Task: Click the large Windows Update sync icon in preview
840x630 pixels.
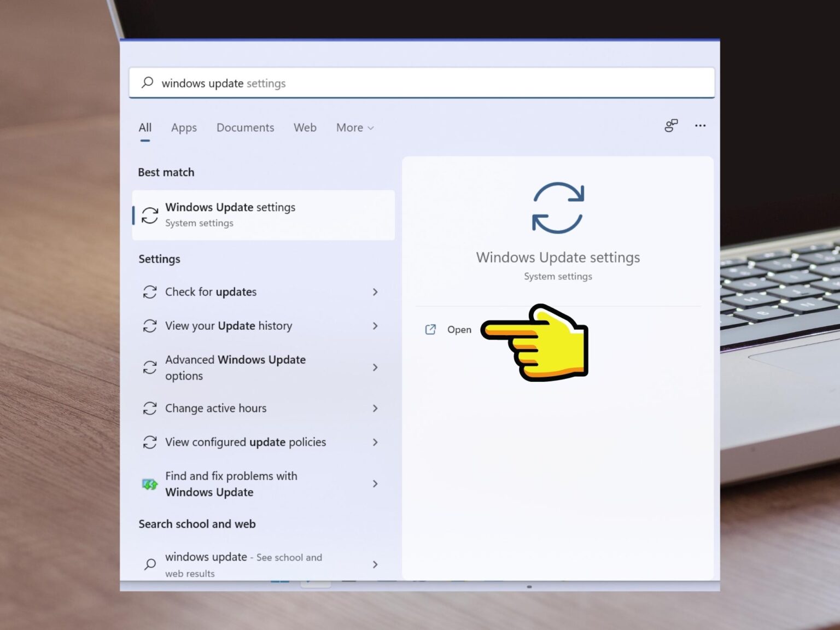Action: [x=558, y=208]
